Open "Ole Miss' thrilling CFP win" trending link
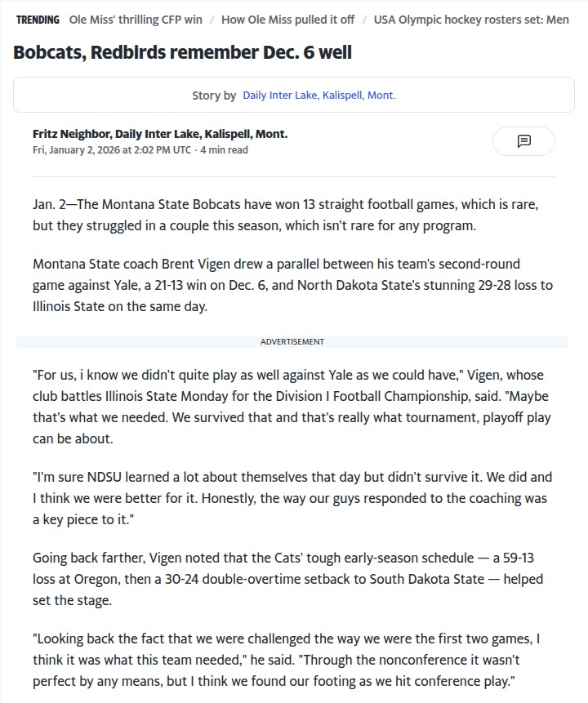 (x=136, y=20)
